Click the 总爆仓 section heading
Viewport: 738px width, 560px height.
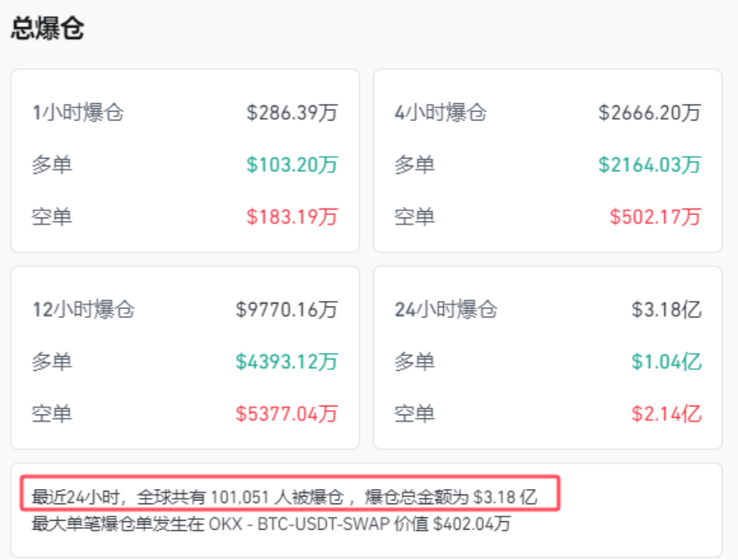coord(47,28)
